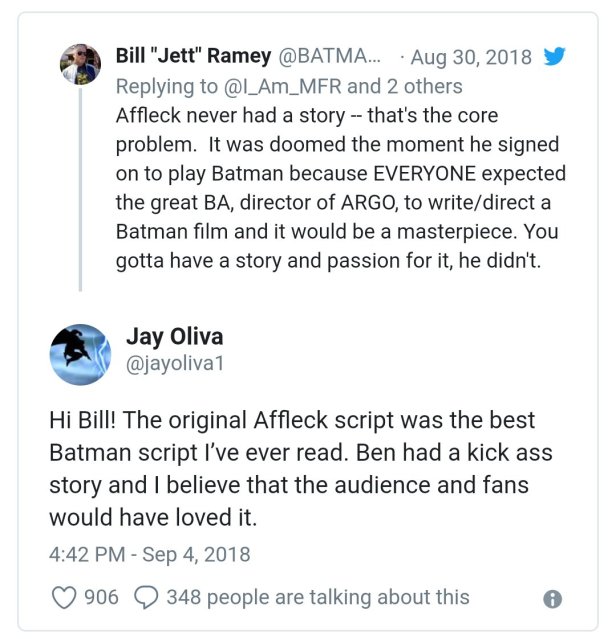Click the reply speech bubble icon

pos(145,597)
